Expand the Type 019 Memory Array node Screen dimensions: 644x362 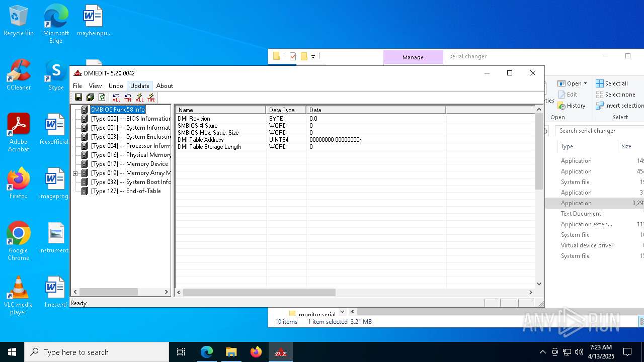coord(75,173)
